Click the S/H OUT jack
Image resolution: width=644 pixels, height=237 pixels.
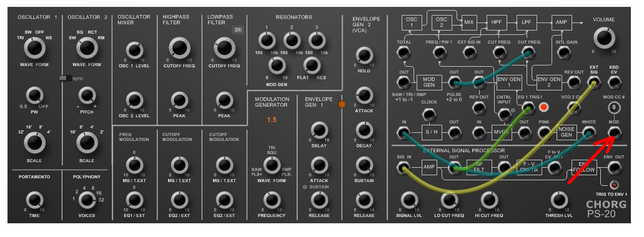click(454, 133)
